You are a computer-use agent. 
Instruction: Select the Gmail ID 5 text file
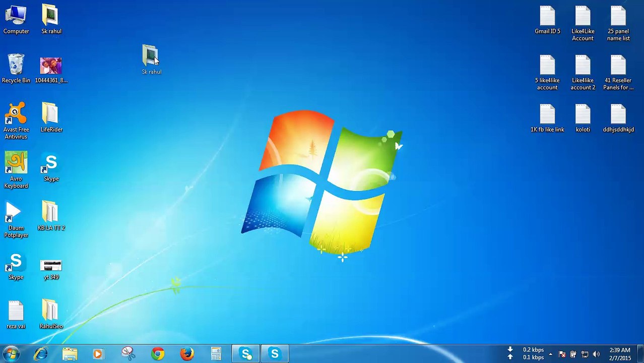coord(547,20)
